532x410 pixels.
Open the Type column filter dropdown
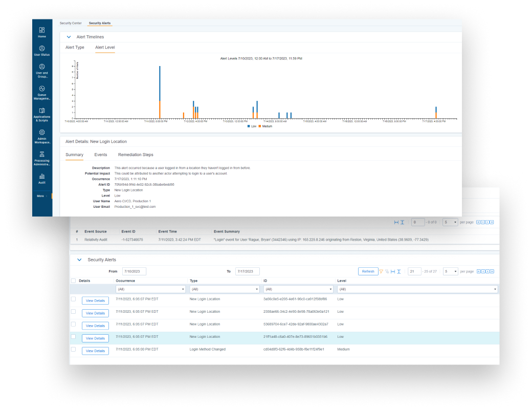click(x=224, y=289)
